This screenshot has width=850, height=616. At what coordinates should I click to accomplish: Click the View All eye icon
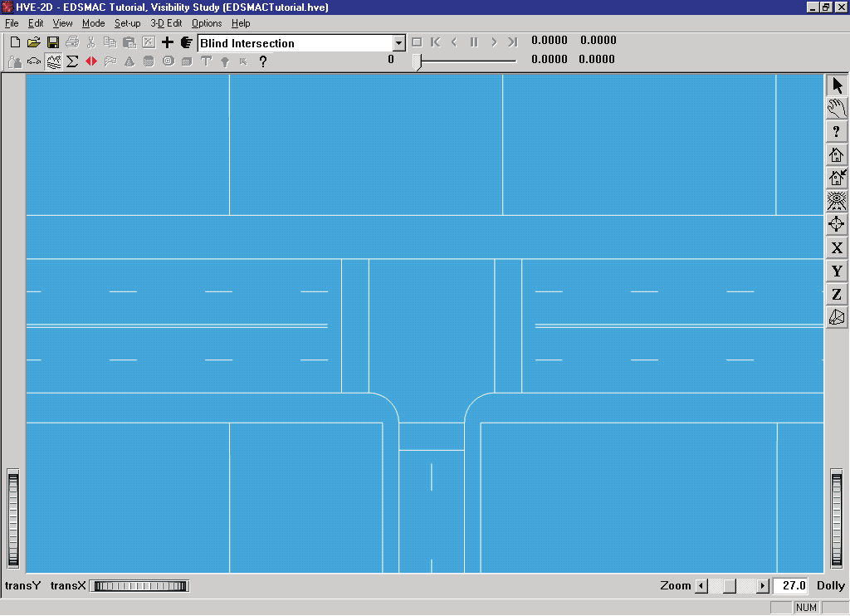[837, 201]
